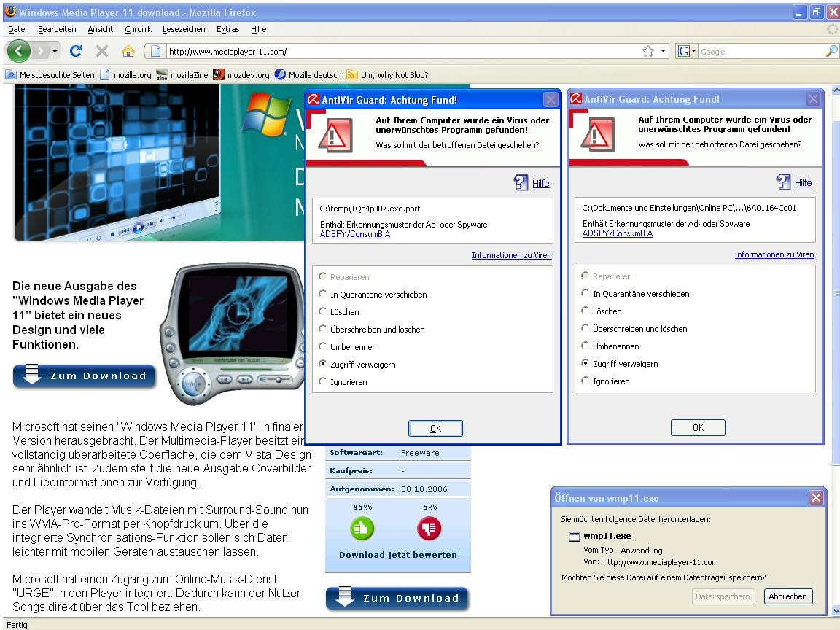Click the Google search input field
This screenshot has width=840, height=630.
coord(761,52)
